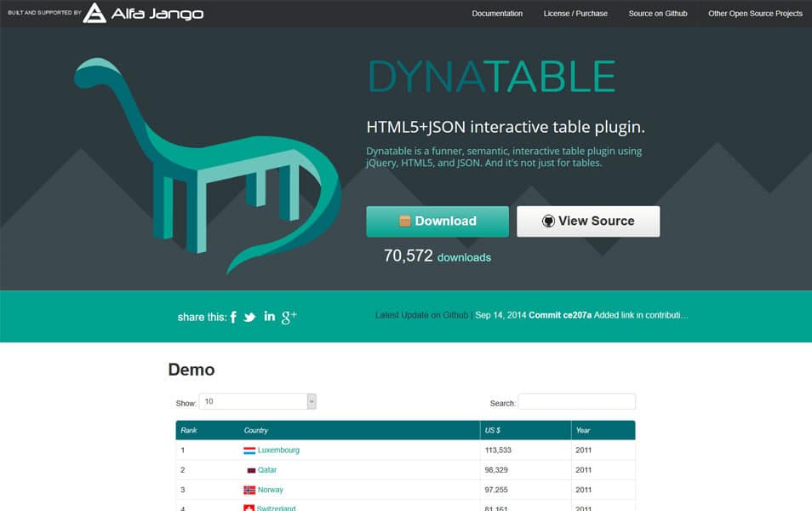Open Commit ce207a link
This screenshot has width=812, height=511.
point(560,315)
